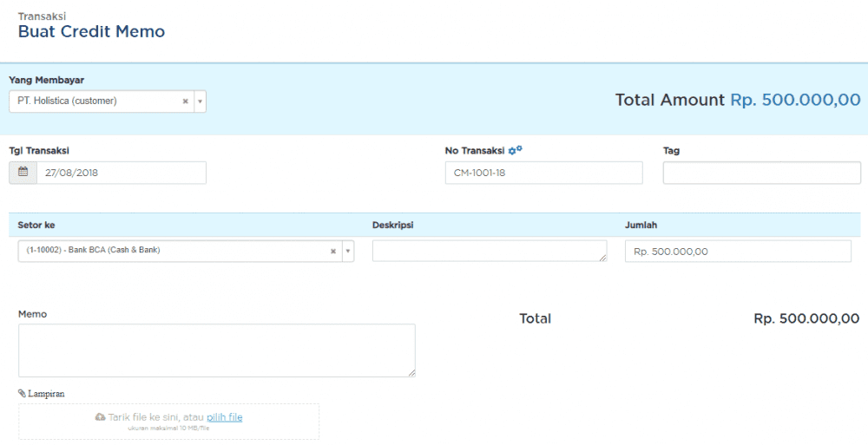Click the cloud upload icon
Screen dimensions: 868x445
point(100,417)
